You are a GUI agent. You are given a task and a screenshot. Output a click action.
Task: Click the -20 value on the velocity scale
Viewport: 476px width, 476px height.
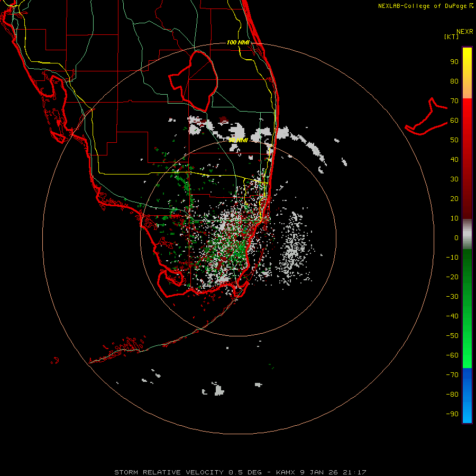pyautogui.click(x=452, y=277)
